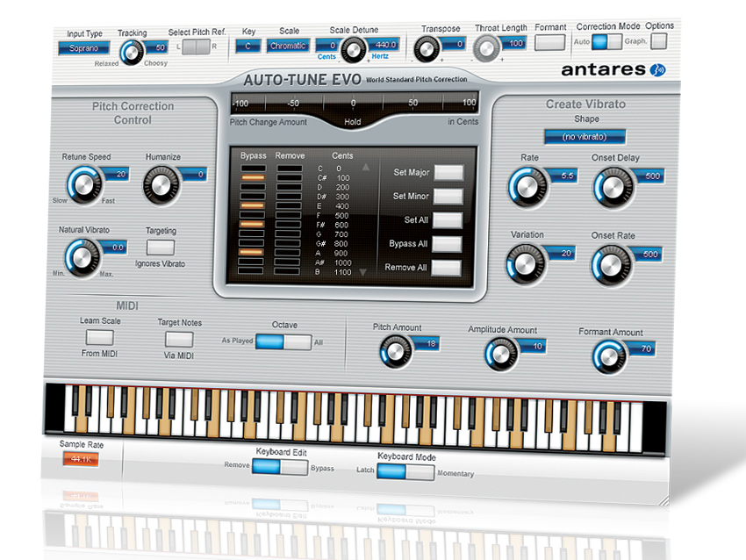The width and height of the screenshot is (746, 560).
Task: Click the Pitch Change Amount meter
Action: 355,104
